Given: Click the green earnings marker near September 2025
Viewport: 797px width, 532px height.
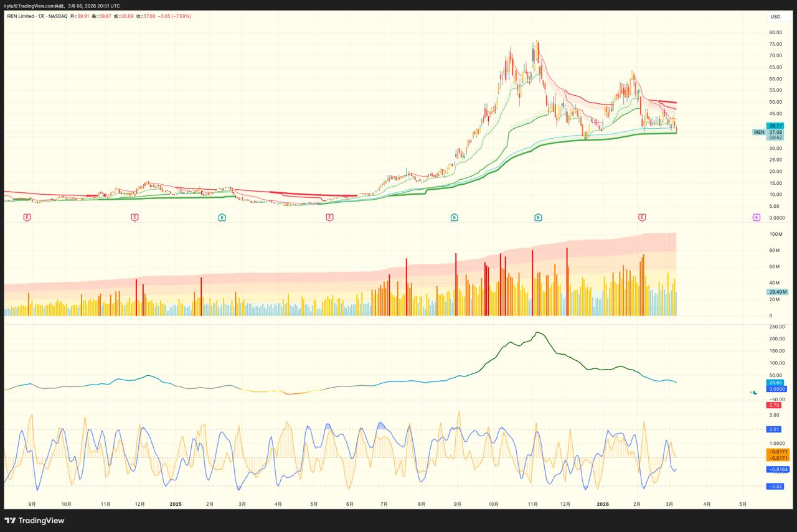Looking at the screenshot, I should 455,217.
